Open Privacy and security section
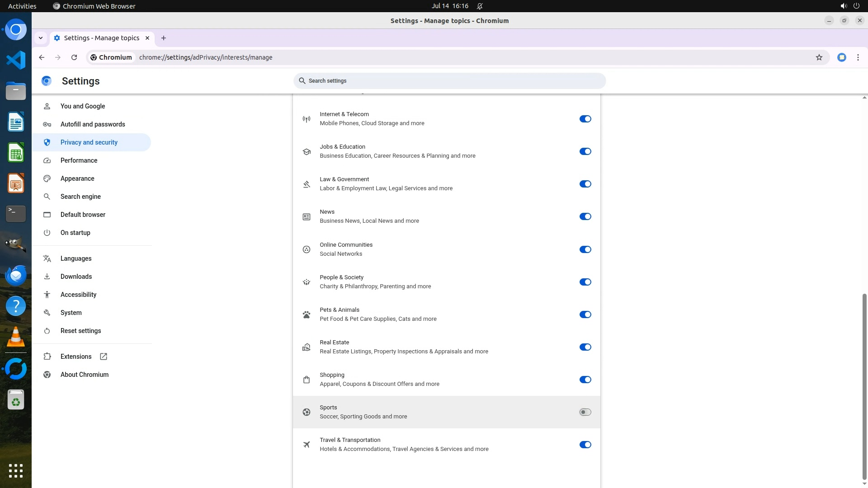The width and height of the screenshot is (868, 488). pyautogui.click(x=89, y=142)
